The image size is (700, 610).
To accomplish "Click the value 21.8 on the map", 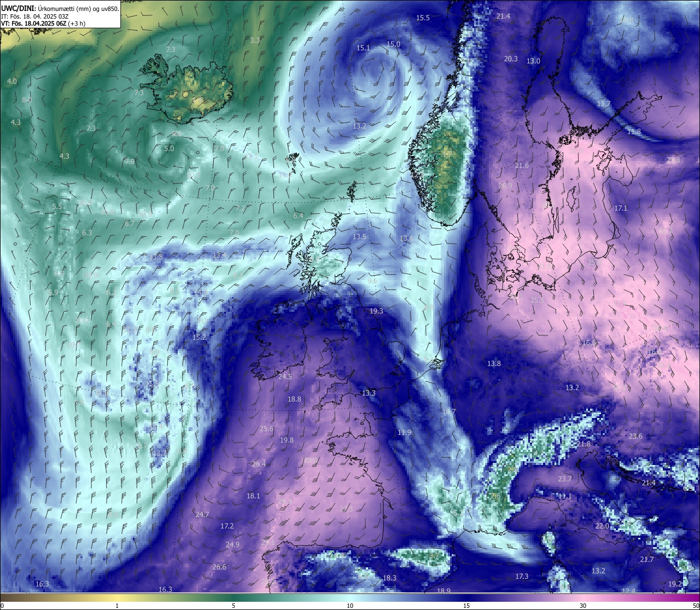I will (584, 444).
